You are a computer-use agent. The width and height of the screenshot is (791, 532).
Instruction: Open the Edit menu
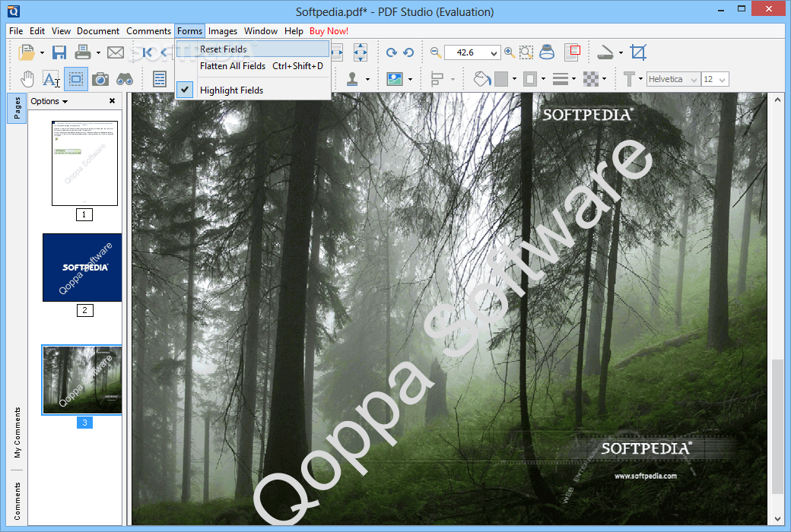(37, 30)
